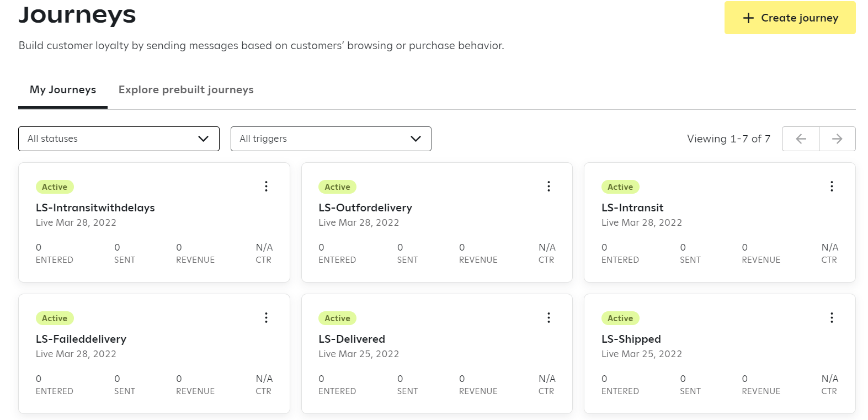
Task: Switch to the My Journeys tab
Action: pos(63,90)
